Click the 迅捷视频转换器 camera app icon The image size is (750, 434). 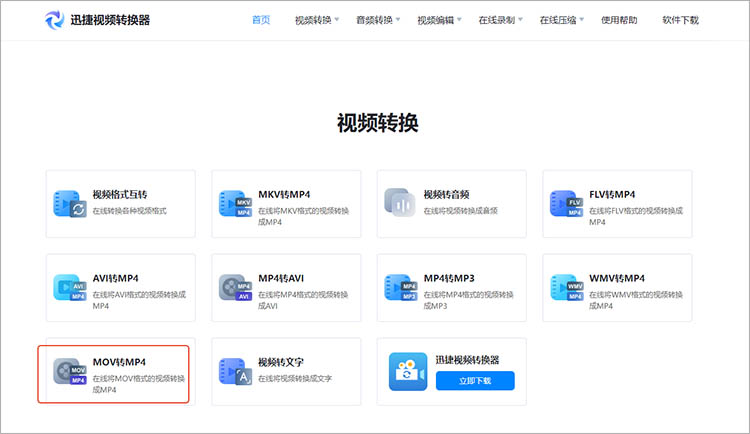point(408,372)
